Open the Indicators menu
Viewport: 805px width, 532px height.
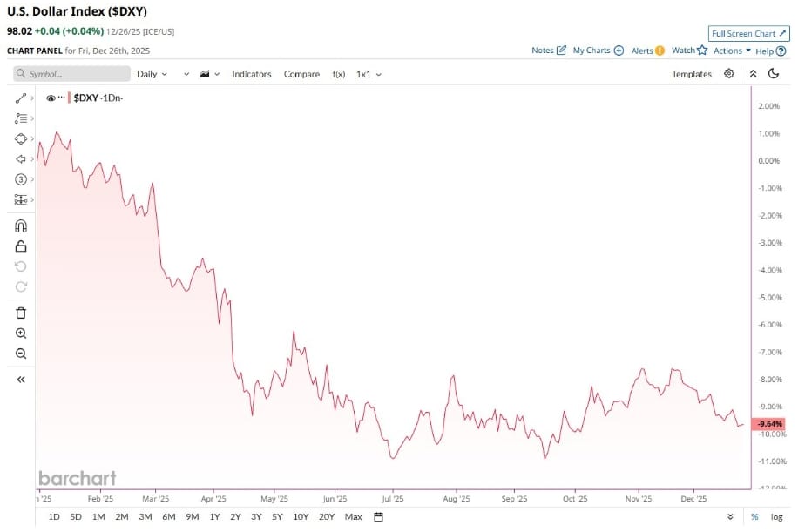pyautogui.click(x=252, y=74)
